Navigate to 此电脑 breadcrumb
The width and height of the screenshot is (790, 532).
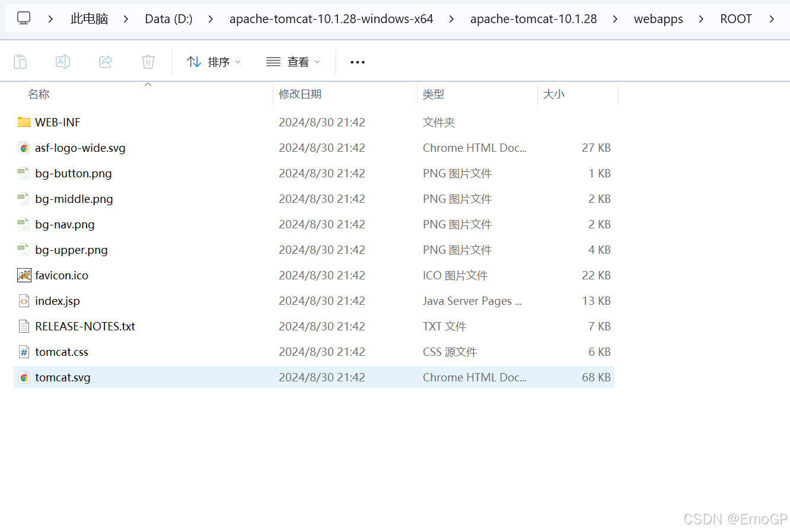(89, 19)
